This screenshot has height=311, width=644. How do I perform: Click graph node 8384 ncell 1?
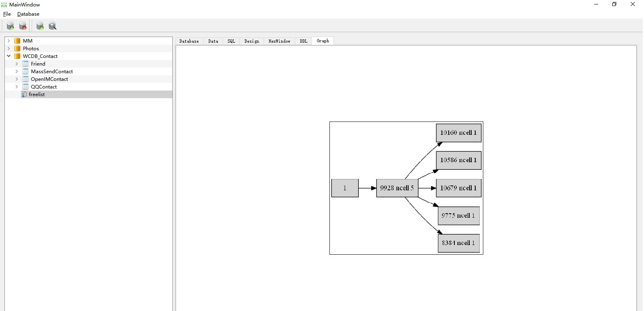click(458, 243)
